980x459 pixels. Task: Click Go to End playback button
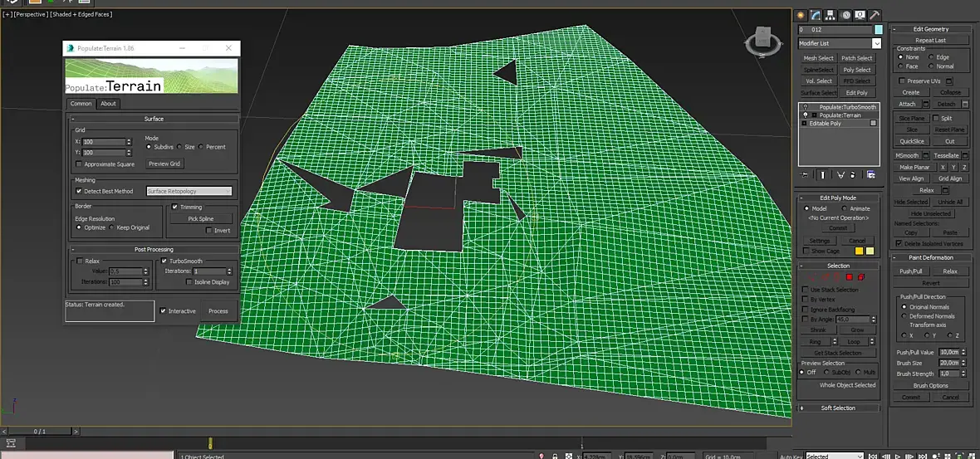pyautogui.click(x=923, y=457)
